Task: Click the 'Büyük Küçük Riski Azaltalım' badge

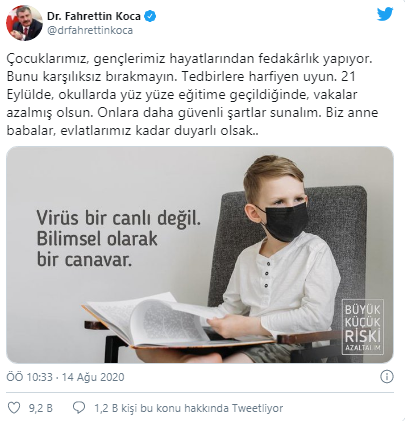Action: (363, 327)
